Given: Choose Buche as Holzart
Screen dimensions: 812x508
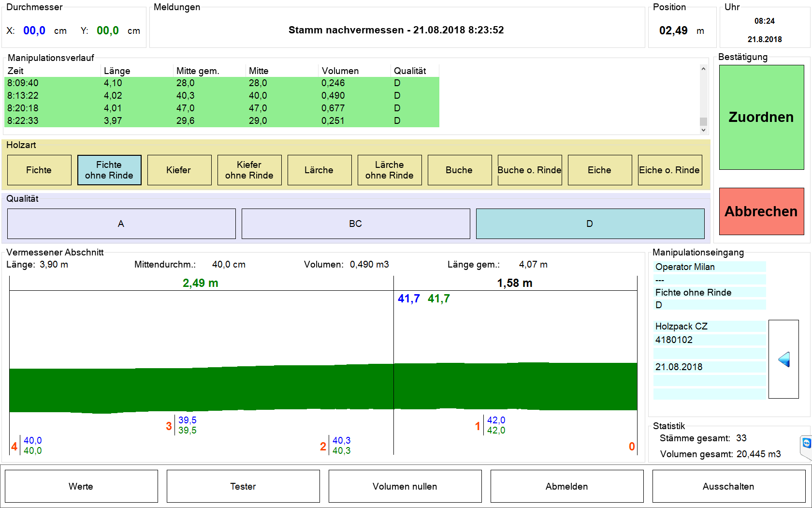Looking at the screenshot, I should [460, 170].
